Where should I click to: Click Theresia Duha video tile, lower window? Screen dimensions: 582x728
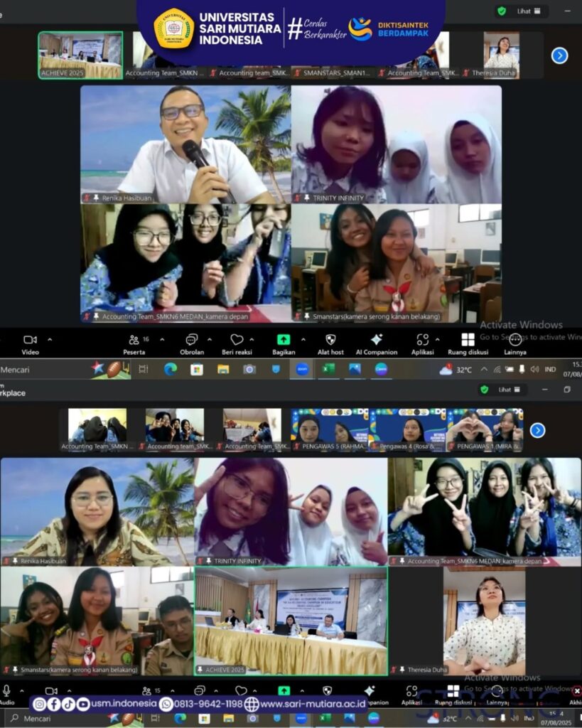tap(485, 621)
